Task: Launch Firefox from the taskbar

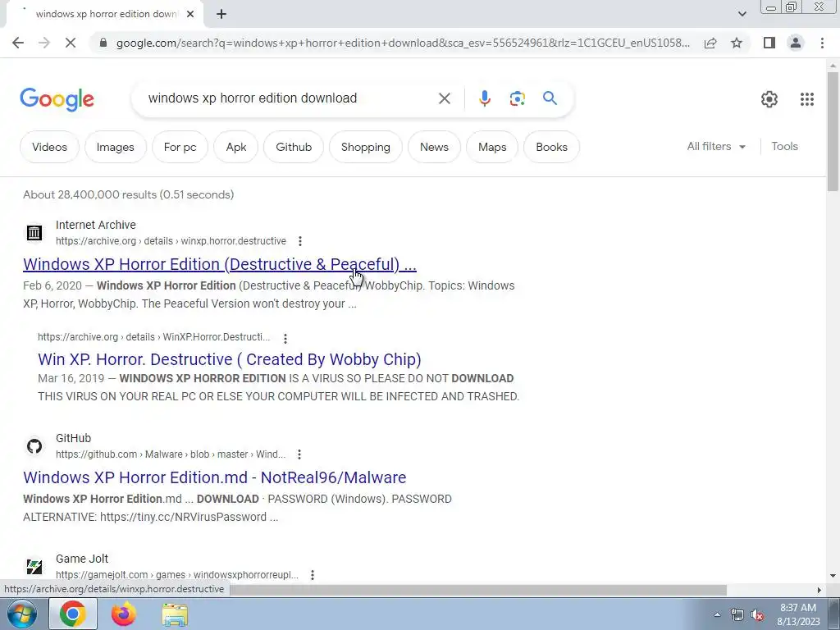Action: [124, 614]
